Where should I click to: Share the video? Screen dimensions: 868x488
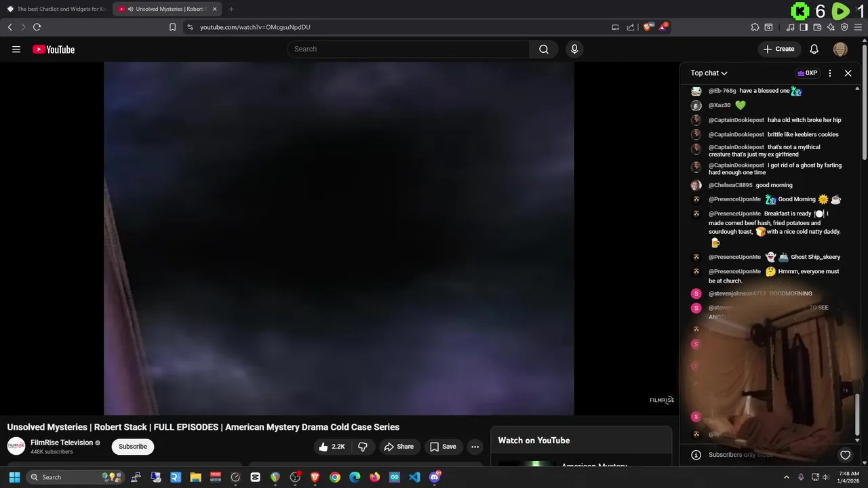[x=398, y=447]
